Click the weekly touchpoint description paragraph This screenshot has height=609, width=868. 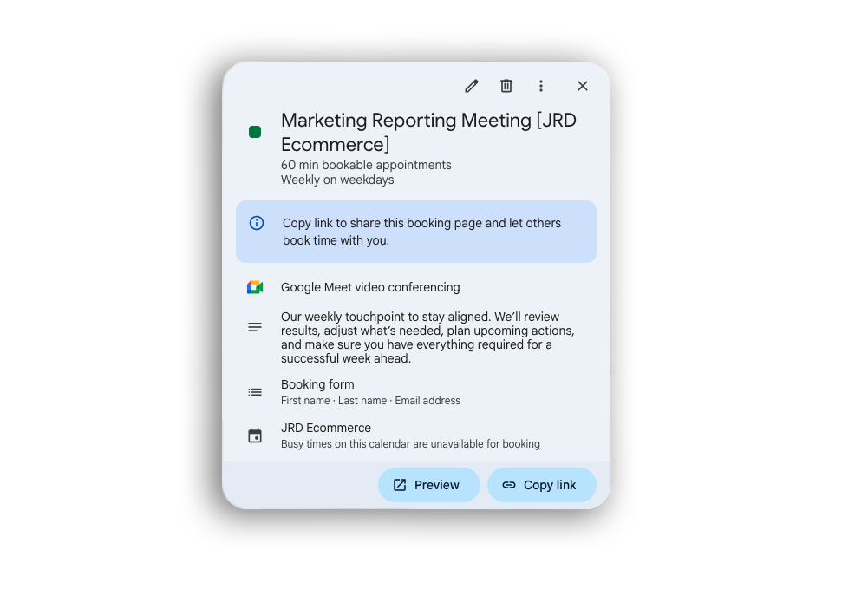coord(427,337)
